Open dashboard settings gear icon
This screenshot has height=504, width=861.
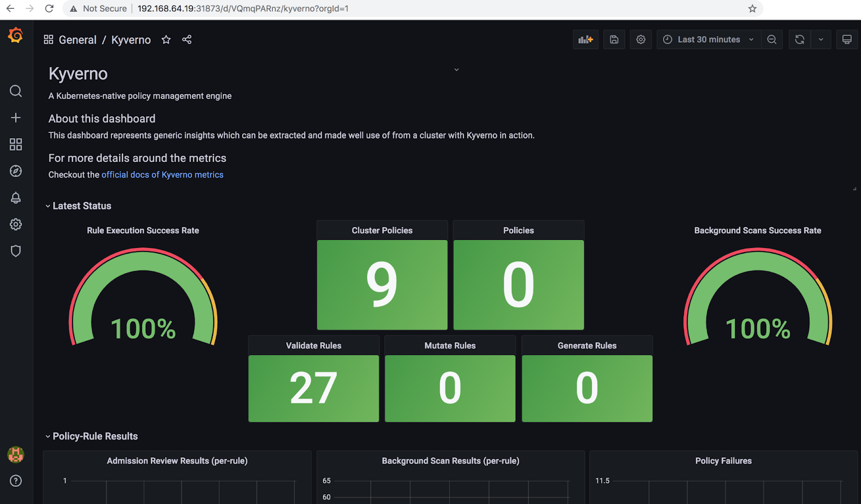(x=641, y=39)
